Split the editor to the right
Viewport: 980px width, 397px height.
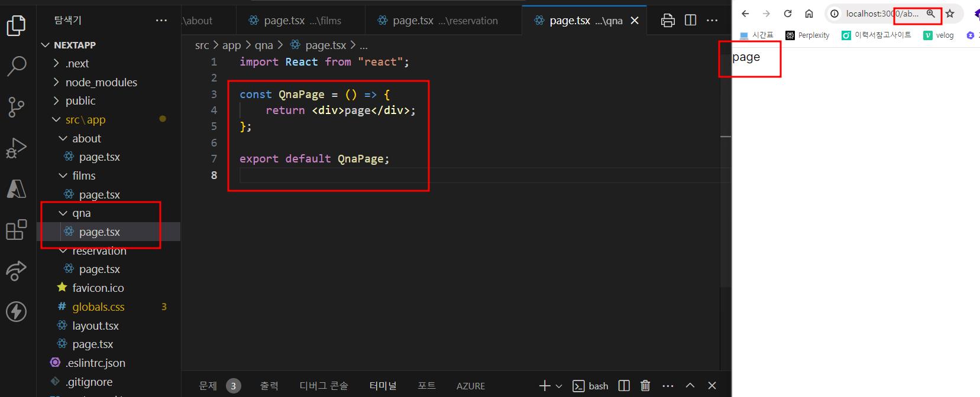(x=690, y=20)
